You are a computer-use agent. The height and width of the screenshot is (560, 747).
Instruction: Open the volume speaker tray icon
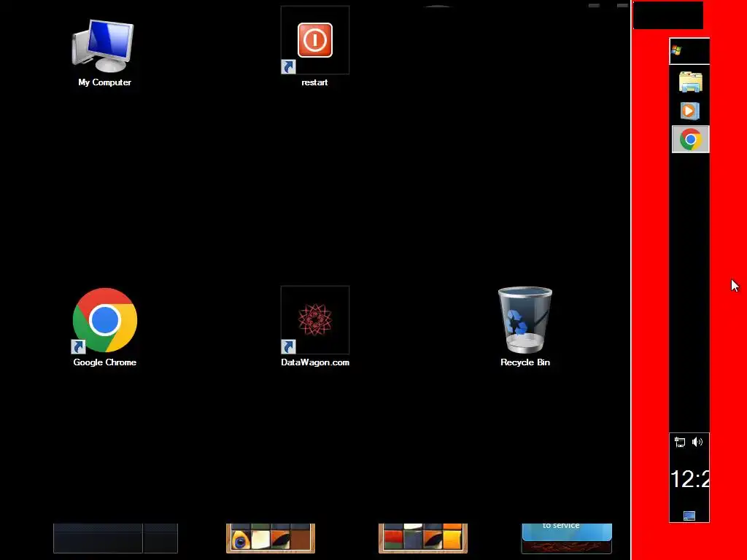pyautogui.click(x=697, y=442)
